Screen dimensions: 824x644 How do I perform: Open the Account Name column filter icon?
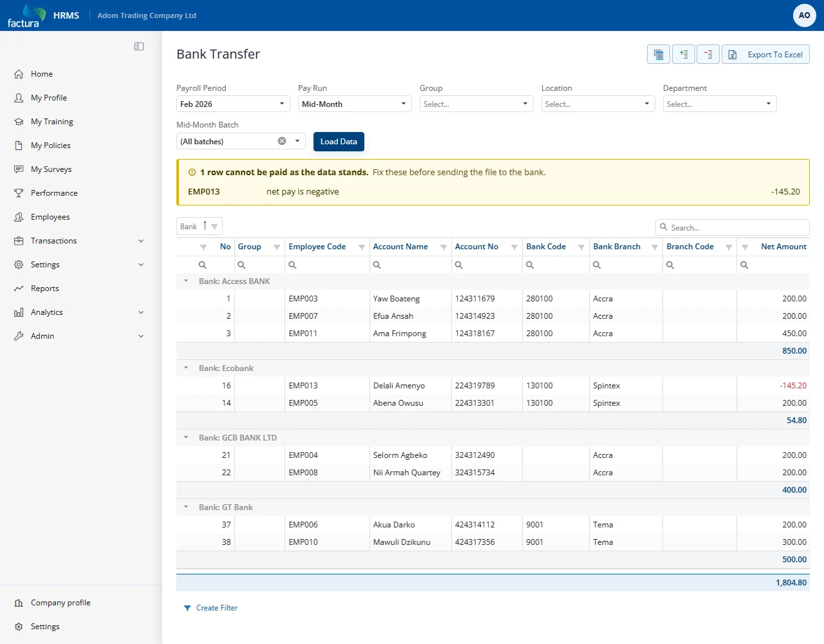(444, 247)
